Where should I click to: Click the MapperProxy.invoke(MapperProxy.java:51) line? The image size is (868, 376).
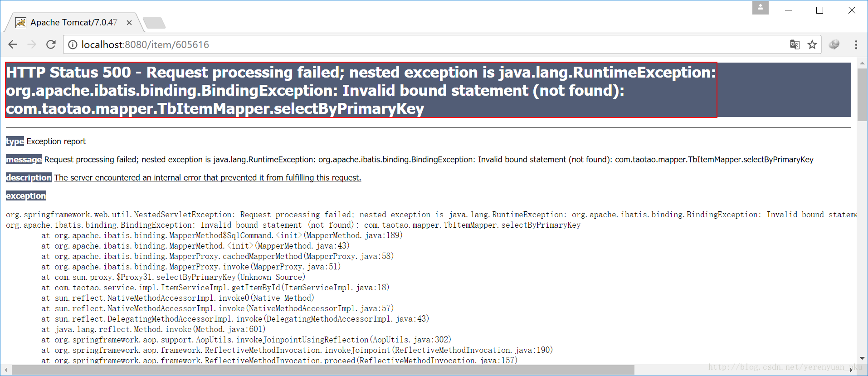(191, 267)
